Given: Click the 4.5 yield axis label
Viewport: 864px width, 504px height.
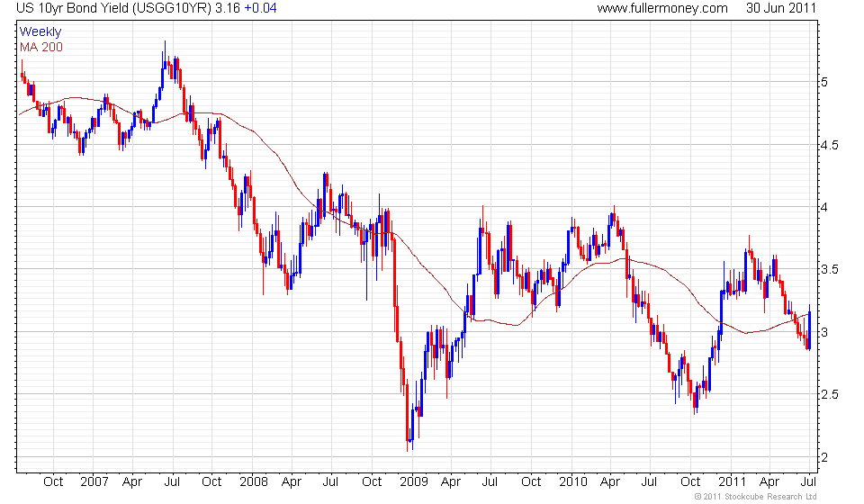Looking at the screenshot, I should (829, 146).
